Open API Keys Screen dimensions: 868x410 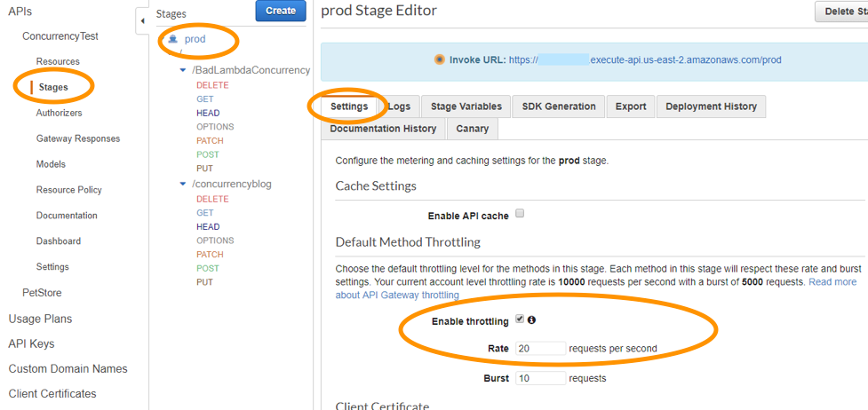31,343
